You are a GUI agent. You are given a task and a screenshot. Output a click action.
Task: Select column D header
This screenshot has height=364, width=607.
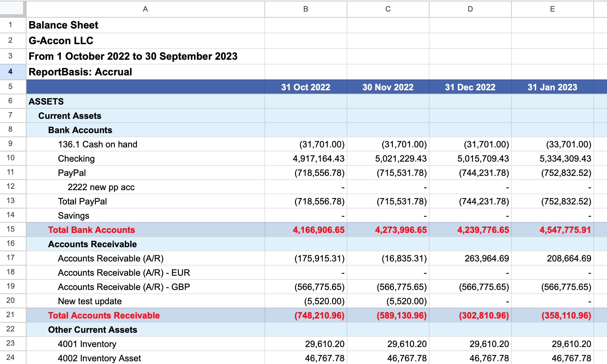[x=470, y=9]
